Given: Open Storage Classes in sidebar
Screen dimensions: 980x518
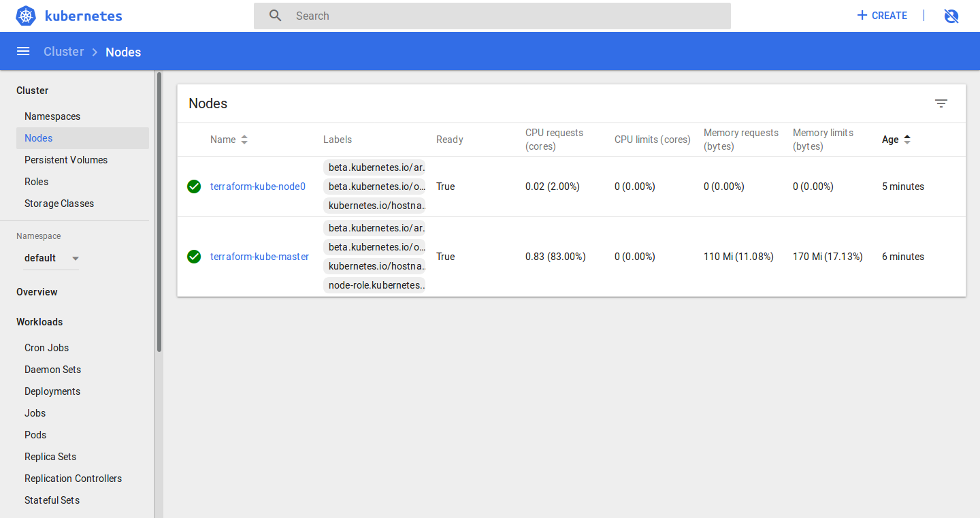Looking at the screenshot, I should (x=59, y=204).
